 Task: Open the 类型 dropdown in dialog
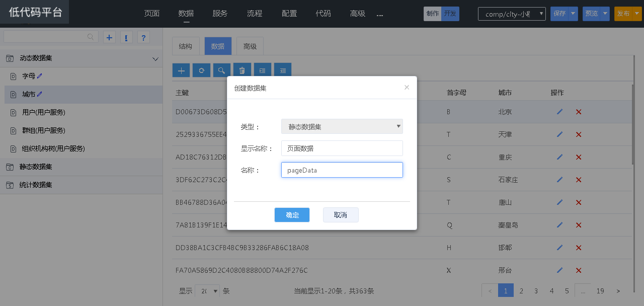point(342,126)
